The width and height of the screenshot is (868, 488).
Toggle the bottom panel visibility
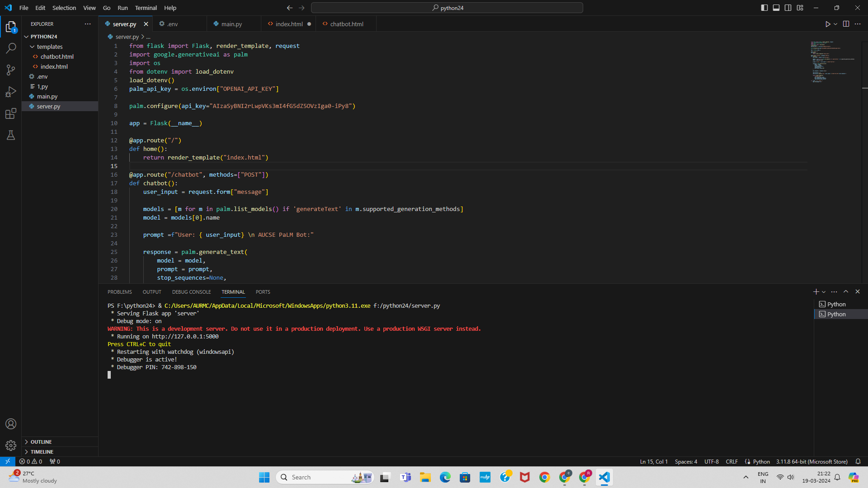point(776,8)
